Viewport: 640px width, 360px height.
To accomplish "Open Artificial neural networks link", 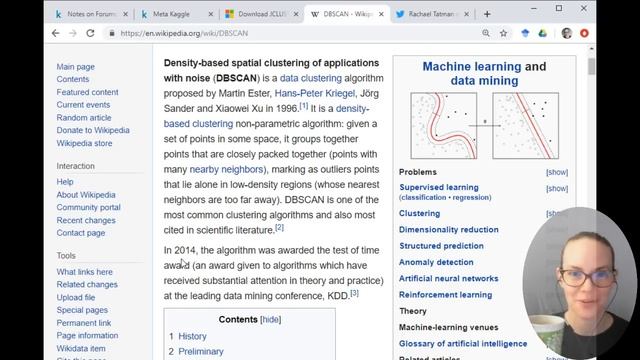I will [449, 279].
